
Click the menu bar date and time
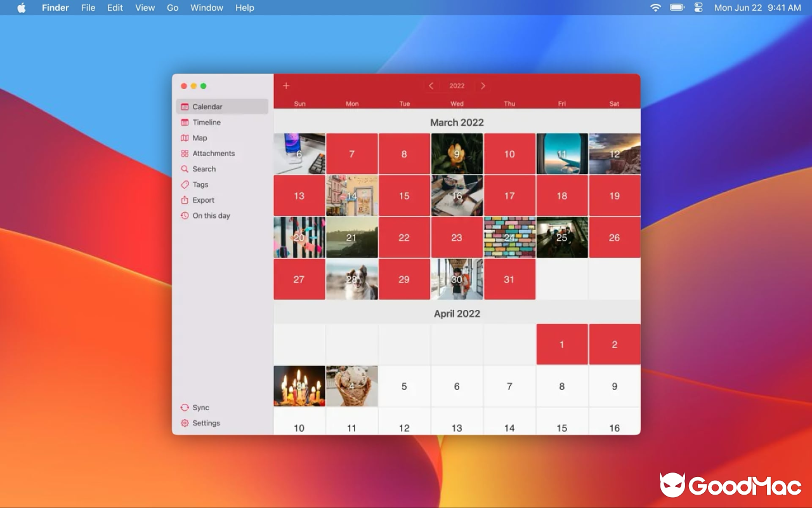pyautogui.click(x=757, y=8)
